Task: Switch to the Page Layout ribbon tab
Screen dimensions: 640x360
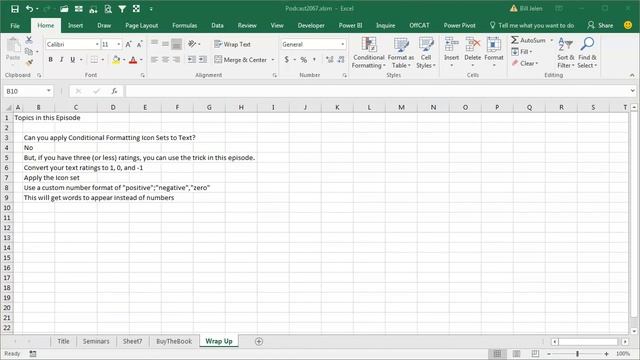Action: [142, 25]
